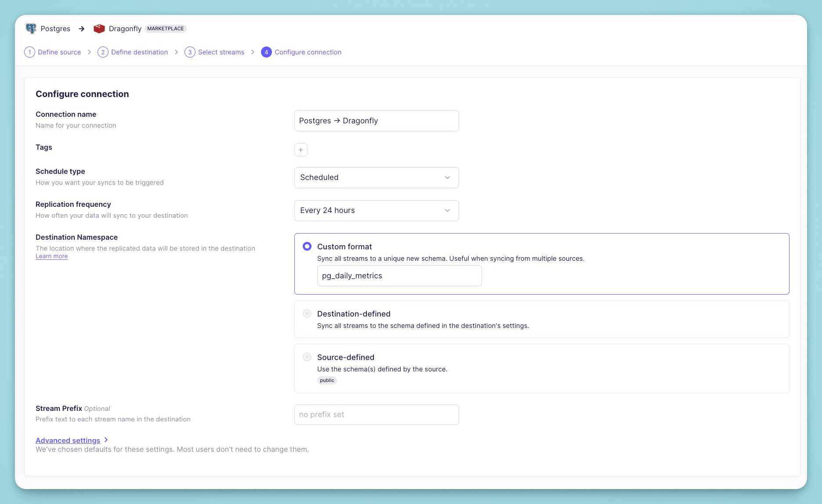Click the step 1 circle icon
Image resolution: width=822 pixels, height=504 pixels.
pos(29,52)
